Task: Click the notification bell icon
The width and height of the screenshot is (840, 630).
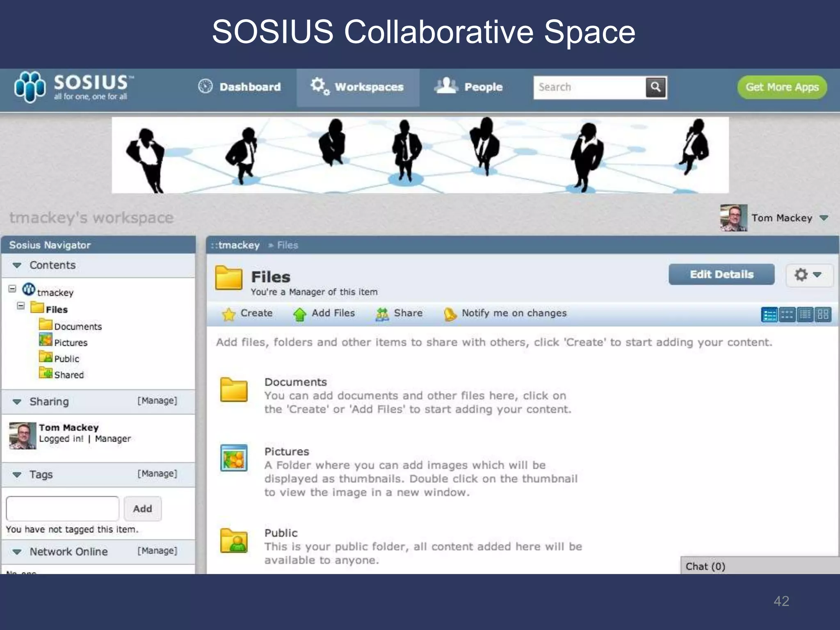Action: (x=450, y=314)
